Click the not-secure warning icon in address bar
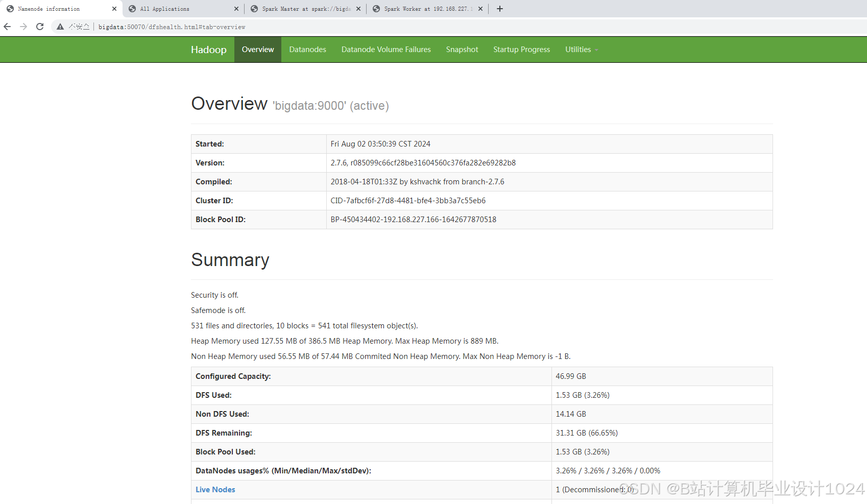This screenshot has height=504, width=867. (x=60, y=27)
